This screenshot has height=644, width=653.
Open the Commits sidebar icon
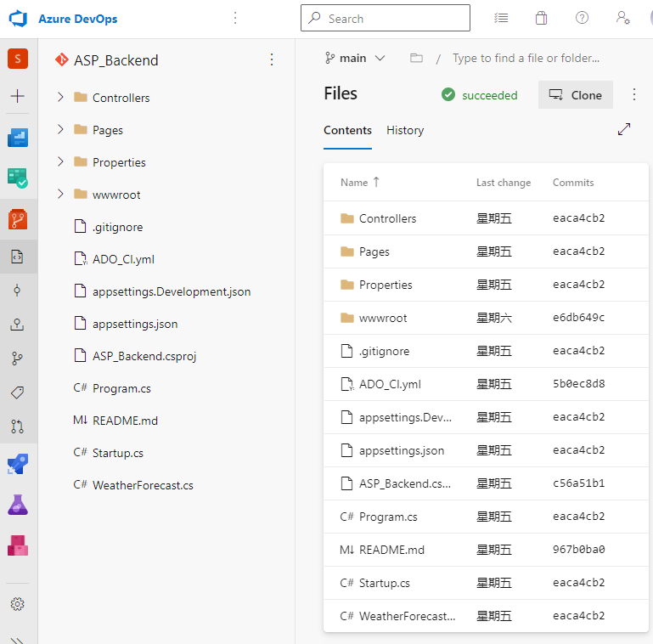(17, 291)
